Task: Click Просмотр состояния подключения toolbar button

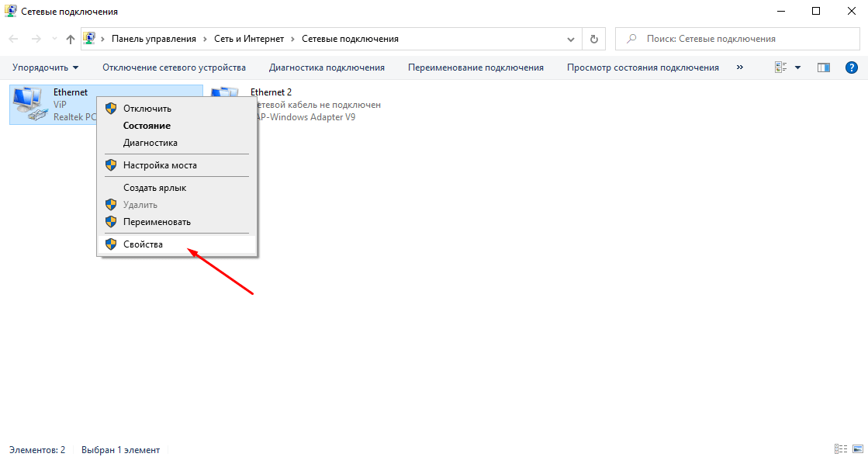Action: pos(642,68)
